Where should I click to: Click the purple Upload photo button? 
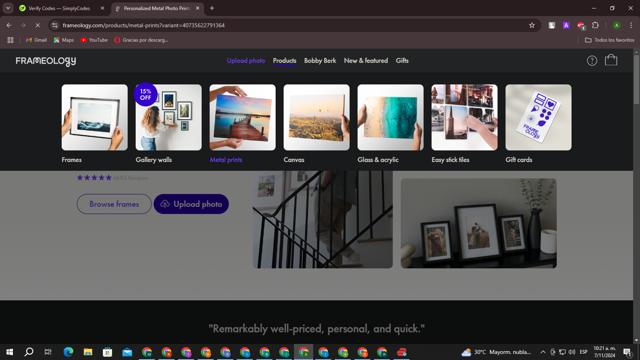click(191, 204)
